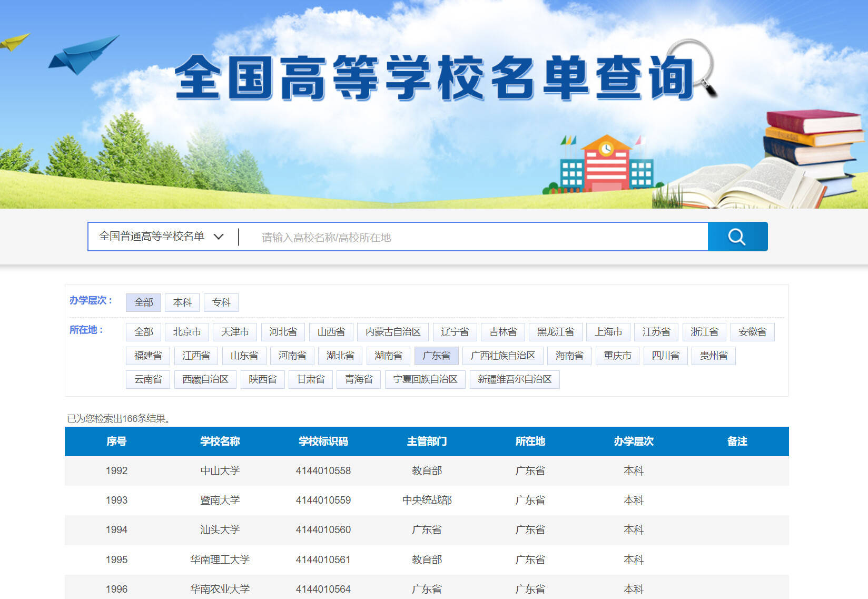Screen dimensions: 868x599
Task: Pick 广西壮族自治区 from locations
Action: coord(503,356)
